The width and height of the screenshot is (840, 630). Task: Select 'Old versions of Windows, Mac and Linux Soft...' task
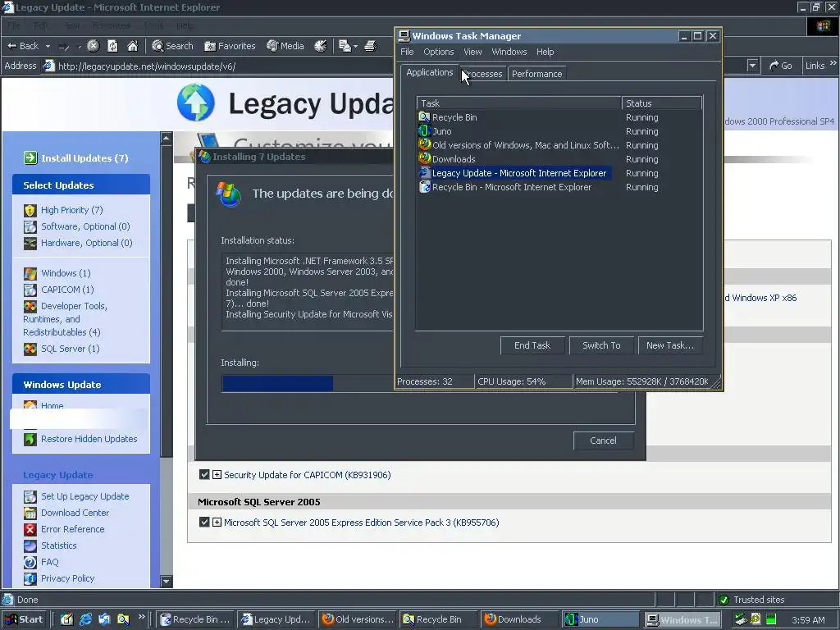[x=559, y=145]
